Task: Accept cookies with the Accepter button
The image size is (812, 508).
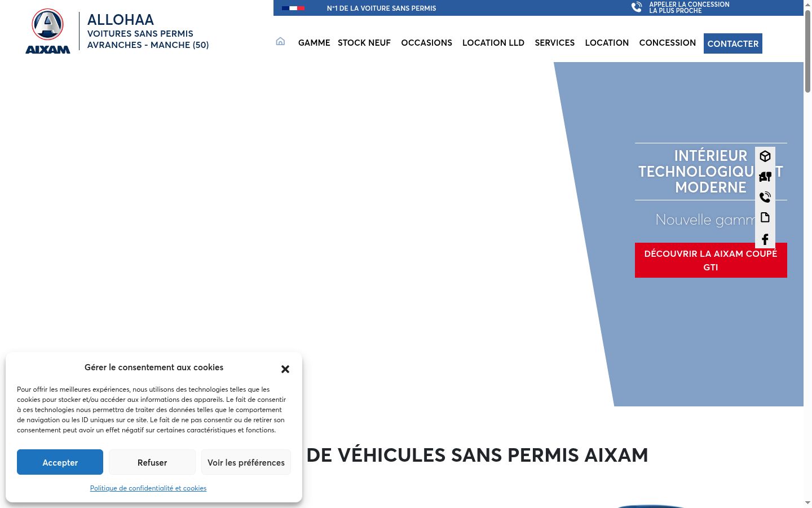Action: coord(60,462)
